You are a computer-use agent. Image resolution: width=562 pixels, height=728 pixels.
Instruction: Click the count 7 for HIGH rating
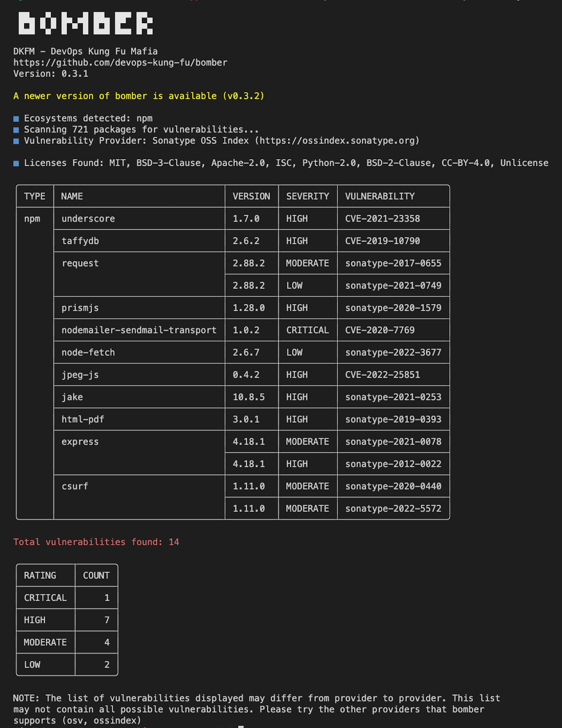[x=107, y=620]
